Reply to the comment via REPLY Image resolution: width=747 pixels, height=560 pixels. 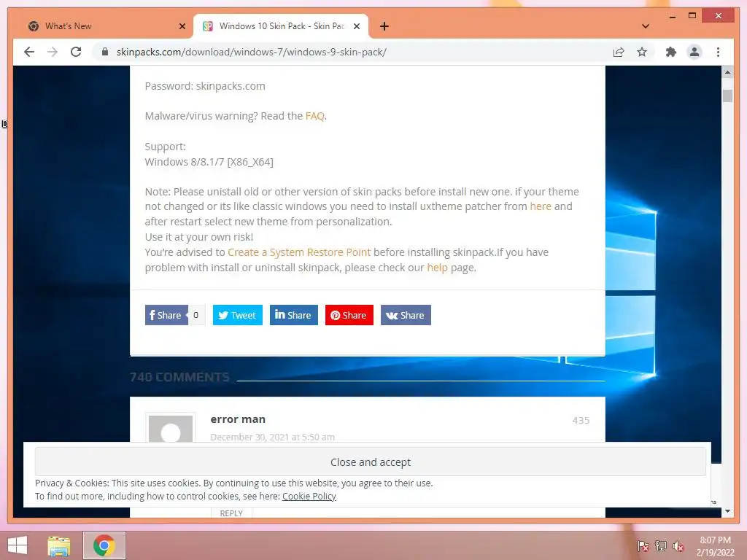[231, 513]
